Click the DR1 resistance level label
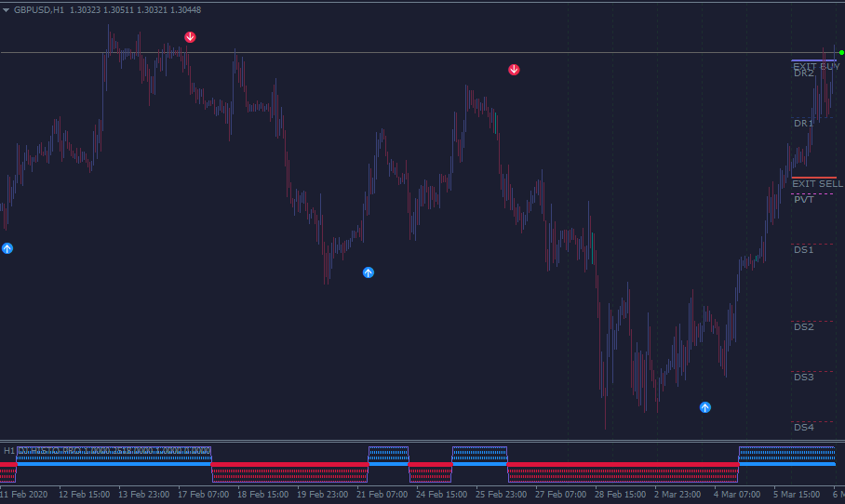Viewport: 845px width, 504px height. (803, 124)
